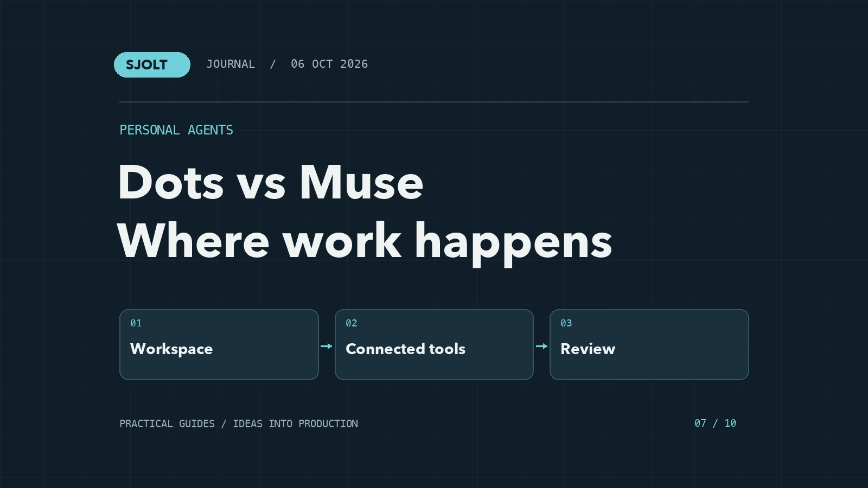This screenshot has height=488, width=868.
Task: Click 'PRACTICAL GUIDES / IDEAS INTO PRODUCTION' footer text
Action: (x=239, y=423)
